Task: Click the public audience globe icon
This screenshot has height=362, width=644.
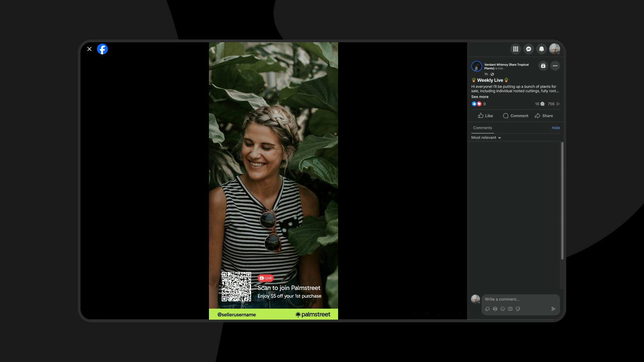Action: pyautogui.click(x=492, y=74)
